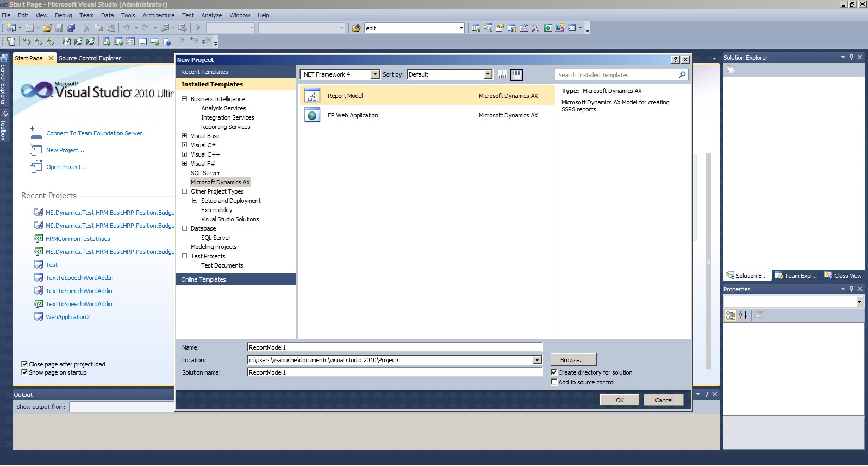Click the Navigate Backward toolbar icon
This screenshot has height=466, width=868.
pos(165,28)
